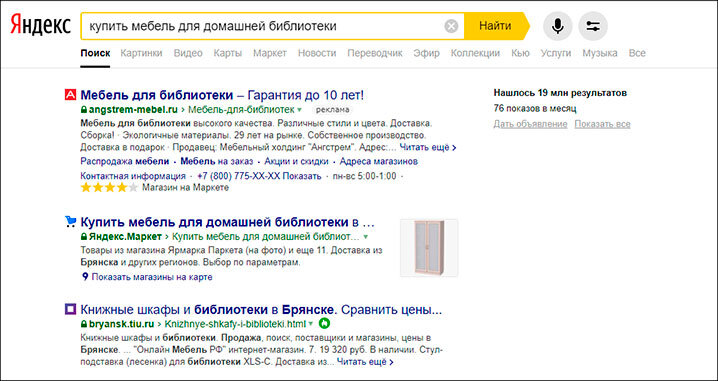Open the bookcase product thumbnail

(429, 248)
